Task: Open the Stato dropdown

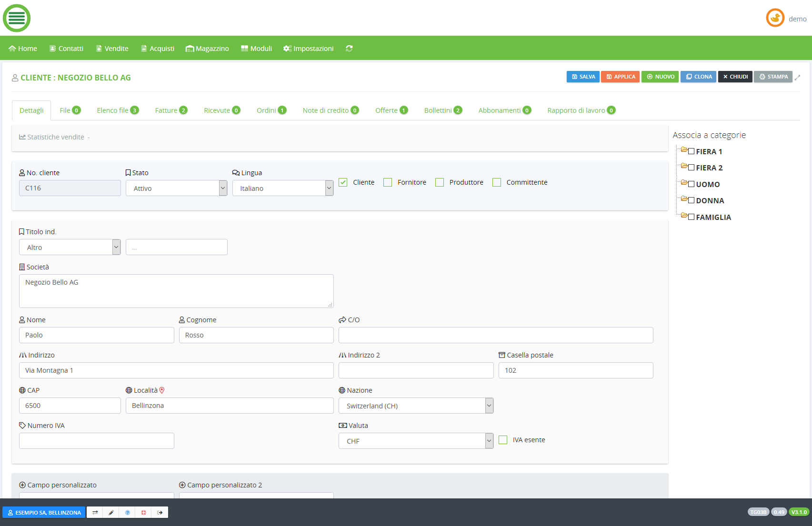Action: coord(176,189)
